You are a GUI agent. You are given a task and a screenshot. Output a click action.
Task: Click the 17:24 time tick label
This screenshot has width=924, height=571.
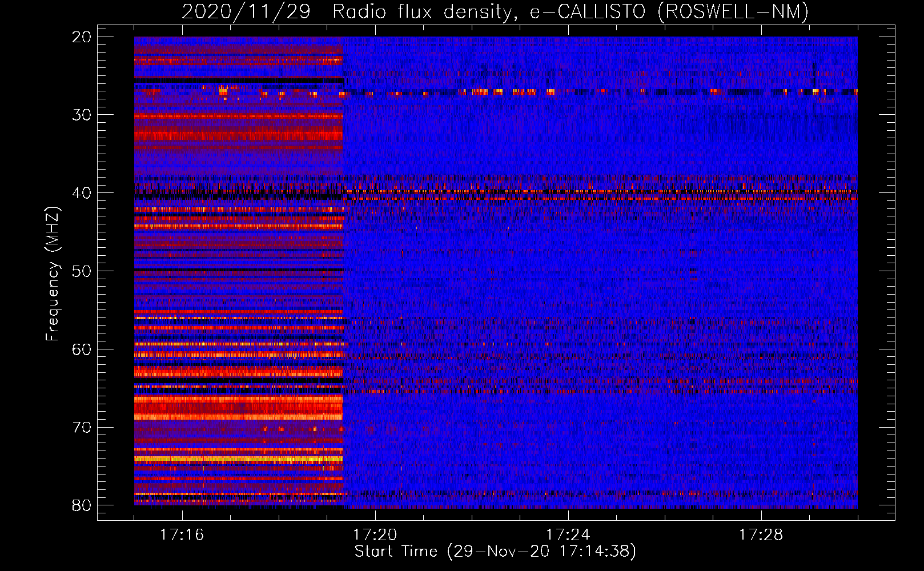[568, 535]
